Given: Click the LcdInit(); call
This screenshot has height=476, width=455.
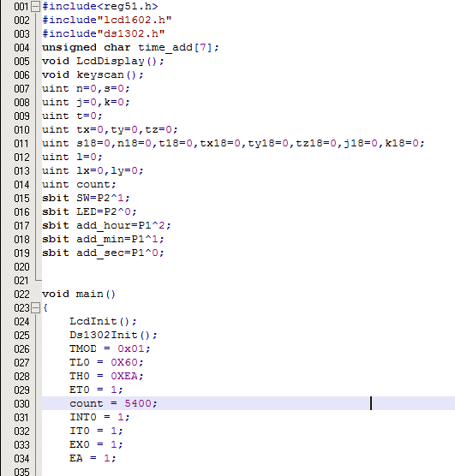Looking at the screenshot, I should click(x=103, y=322).
